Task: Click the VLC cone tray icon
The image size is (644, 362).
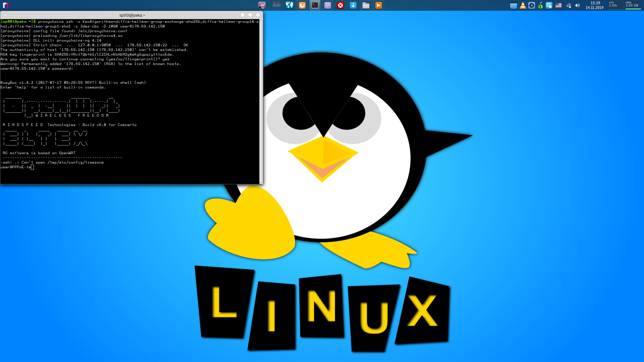Action: click(x=523, y=5)
